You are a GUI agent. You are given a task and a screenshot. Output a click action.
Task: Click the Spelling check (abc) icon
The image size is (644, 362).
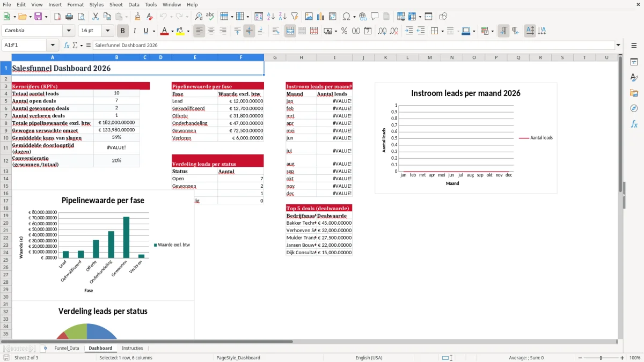click(x=210, y=17)
